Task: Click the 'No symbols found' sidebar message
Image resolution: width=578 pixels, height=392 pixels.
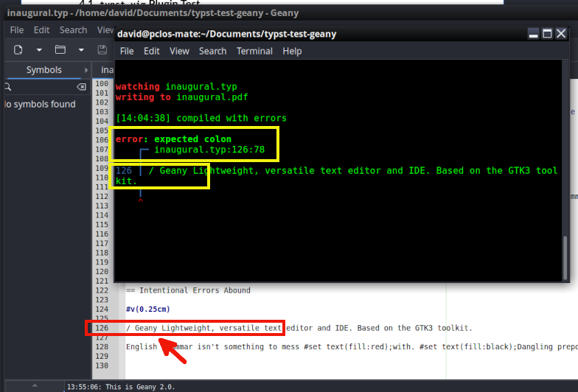Action: pyautogui.click(x=40, y=105)
